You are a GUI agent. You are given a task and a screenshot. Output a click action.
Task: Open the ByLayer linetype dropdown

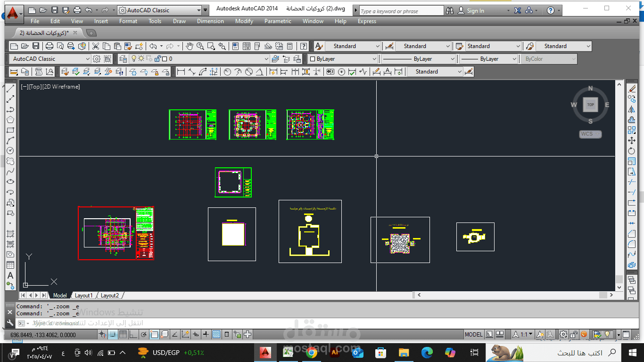419,59
